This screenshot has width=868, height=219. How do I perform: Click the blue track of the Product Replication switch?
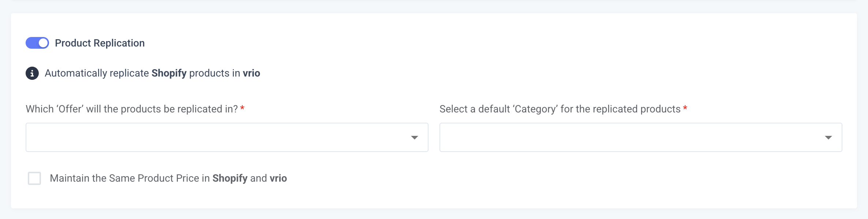point(32,43)
